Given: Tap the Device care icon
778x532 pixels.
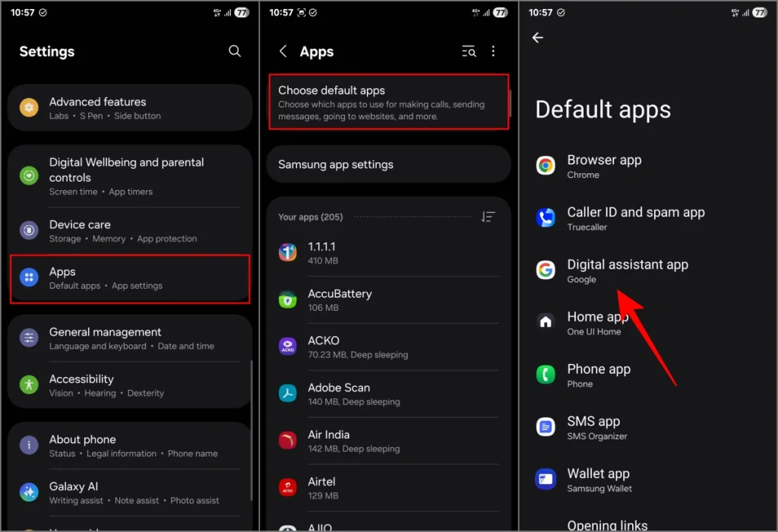Looking at the screenshot, I should coord(29,230).
